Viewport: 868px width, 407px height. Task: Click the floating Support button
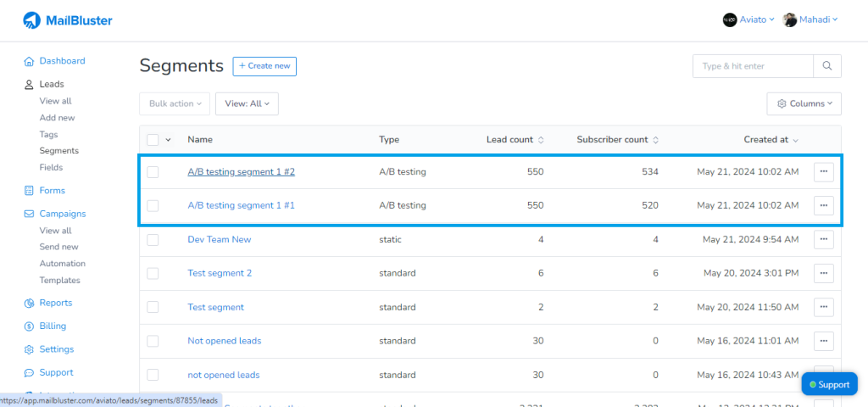pyautogui.click(x=829, y=384)
